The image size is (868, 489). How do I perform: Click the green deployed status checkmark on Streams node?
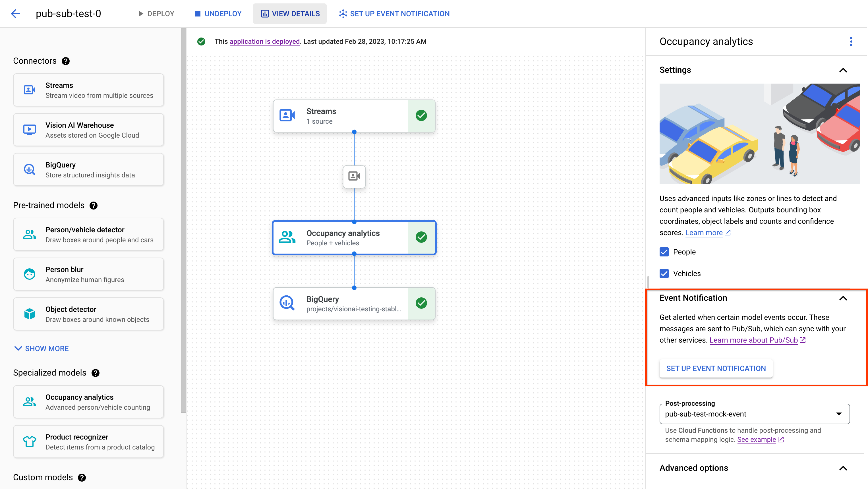tap(421, 116)
